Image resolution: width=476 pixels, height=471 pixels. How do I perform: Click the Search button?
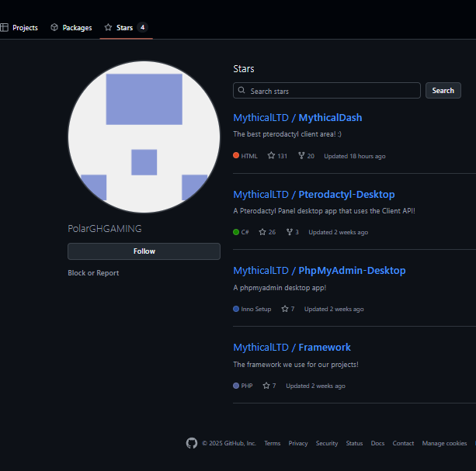pos(443,90)
